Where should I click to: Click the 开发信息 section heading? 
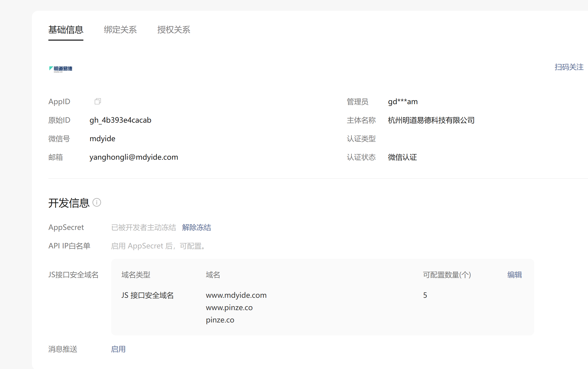pyautogui.click(x=69, y=203)
